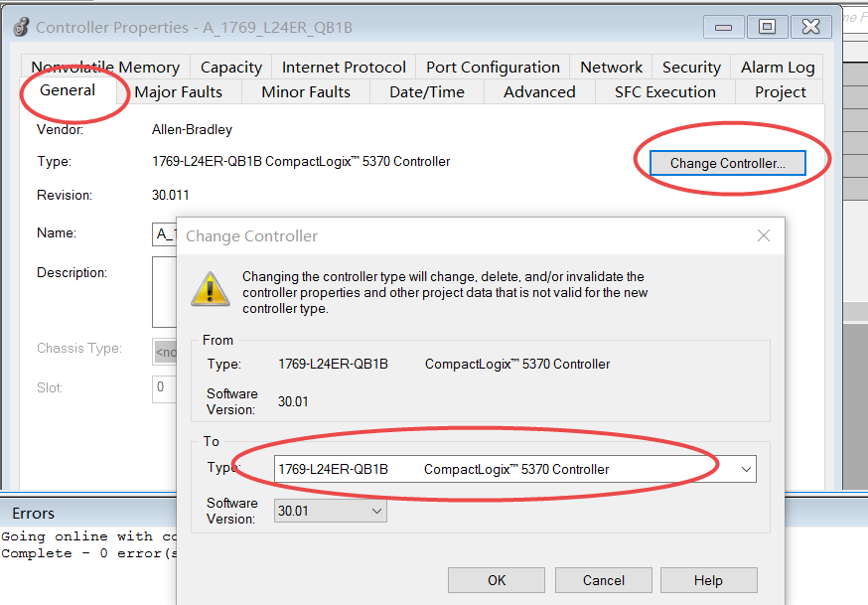The image size is (868, 605).
Task: Open the Software Version 30.01 dropdown
Action: pos(331,511)
